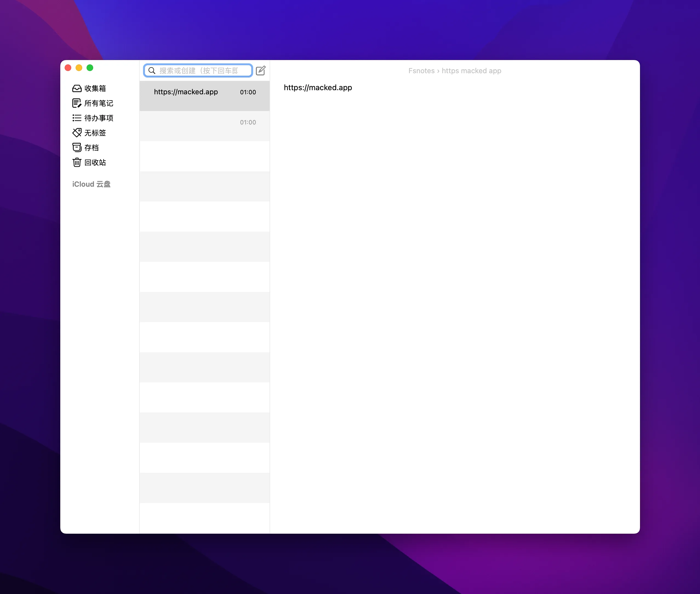Open 回收站 label in sidebar
The width and height of the screenshot is (700, 594).
[x=95, y=162]
